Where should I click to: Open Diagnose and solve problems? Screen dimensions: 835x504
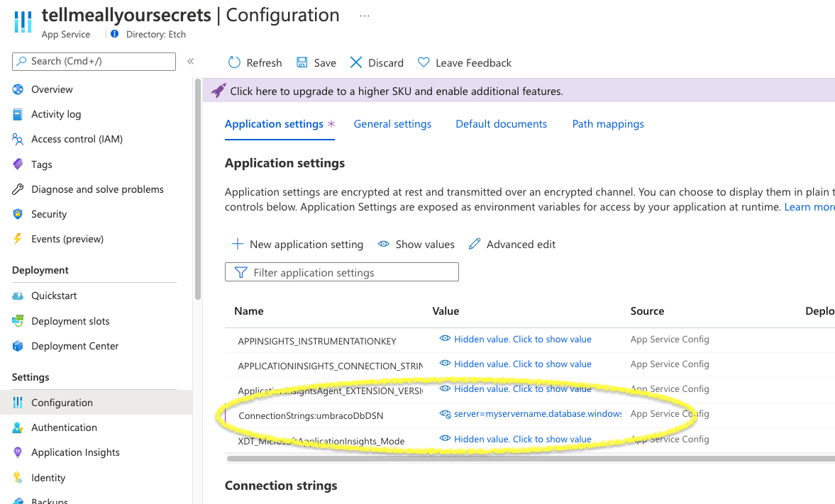point(97,189)
